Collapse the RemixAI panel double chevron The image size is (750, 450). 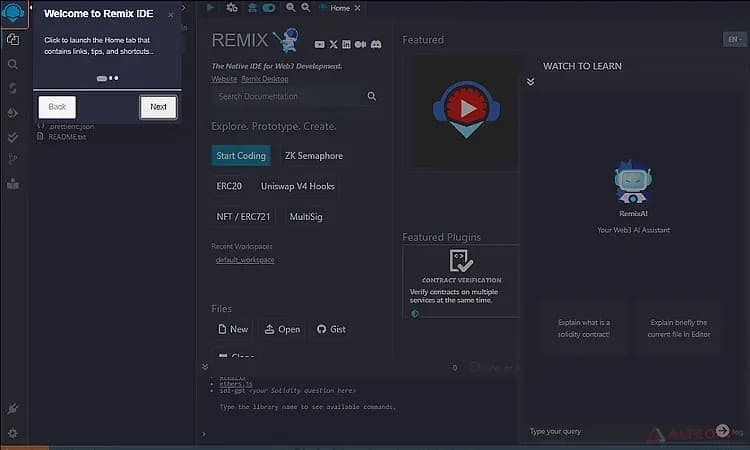pyautogui.click(x=530, y=82)
